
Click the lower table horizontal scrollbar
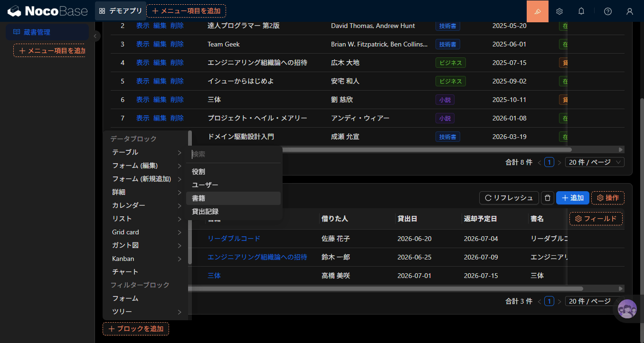[386, 288]
